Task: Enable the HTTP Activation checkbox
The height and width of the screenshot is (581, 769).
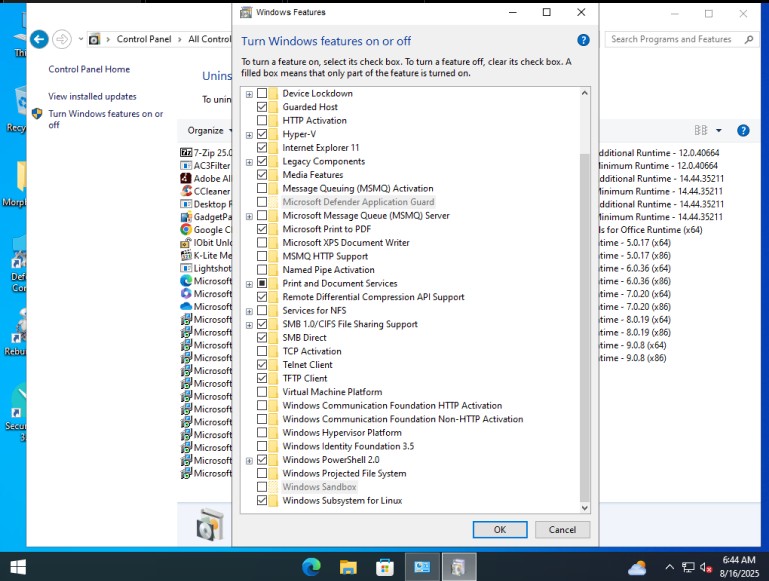Action: click(x=262, y=120)
